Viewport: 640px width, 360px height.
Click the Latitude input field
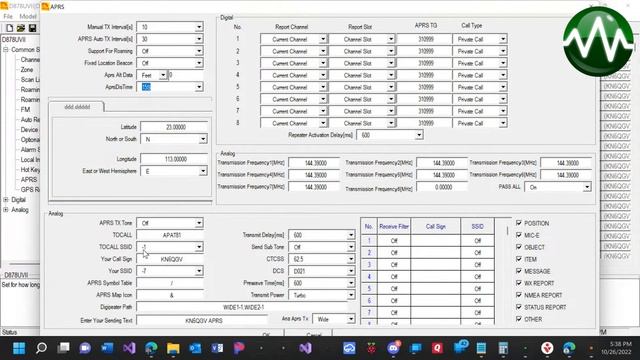coord(174,127)
